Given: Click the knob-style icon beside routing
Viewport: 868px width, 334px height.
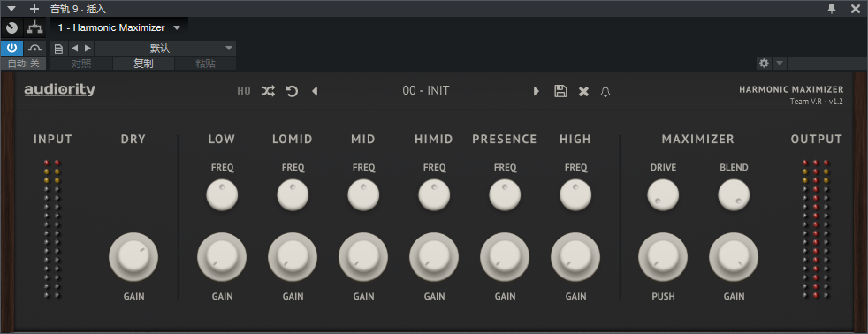Looking at the screenshot, I should (11, 27).
